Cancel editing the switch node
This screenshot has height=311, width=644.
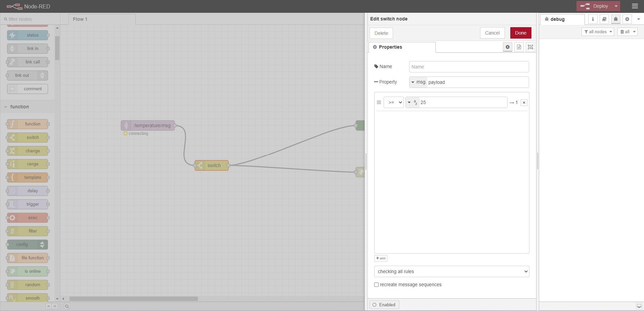(492, 33)
